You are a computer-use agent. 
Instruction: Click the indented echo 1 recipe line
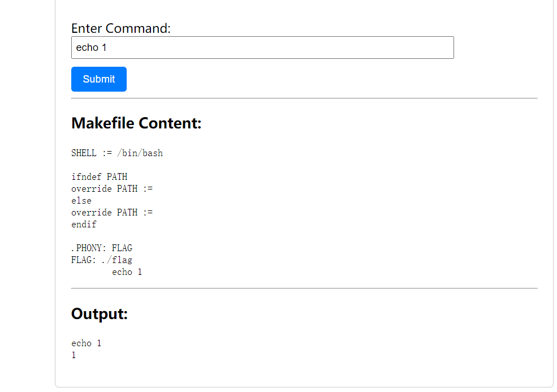127,272
